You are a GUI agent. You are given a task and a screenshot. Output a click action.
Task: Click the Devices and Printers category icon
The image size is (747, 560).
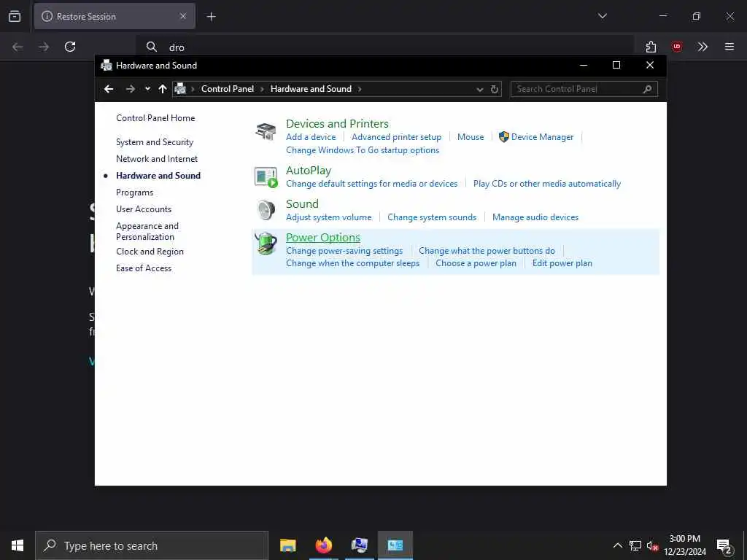tap(266, 131)
